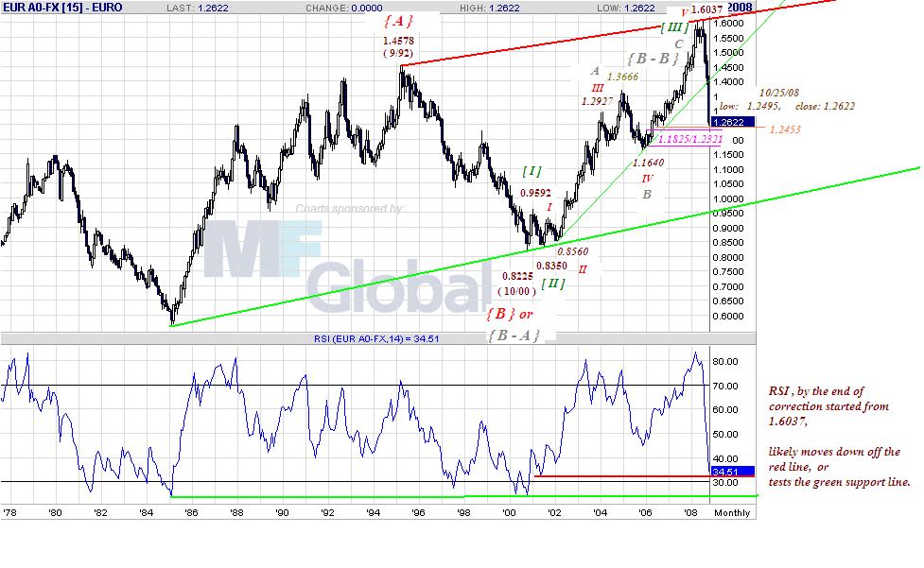Select the gray { B - B } label

click(x=653, y=59)
